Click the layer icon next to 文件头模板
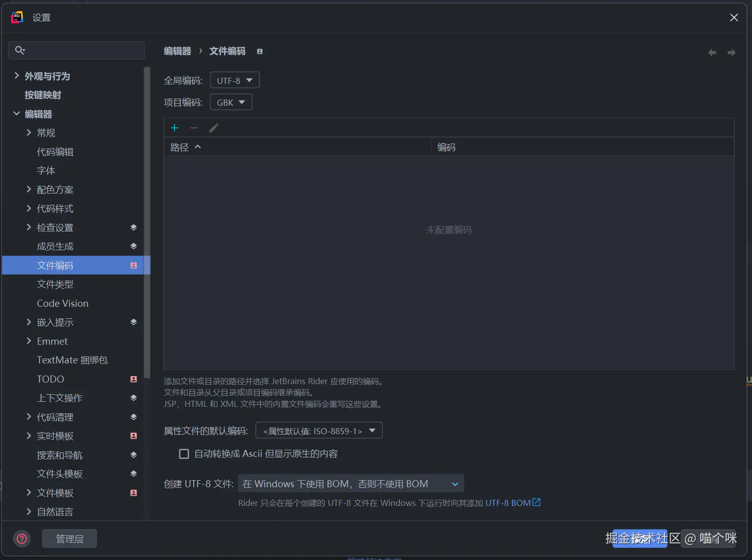This screenshot has width=752, height=560. pyautogui.click(x=134, y=474)
